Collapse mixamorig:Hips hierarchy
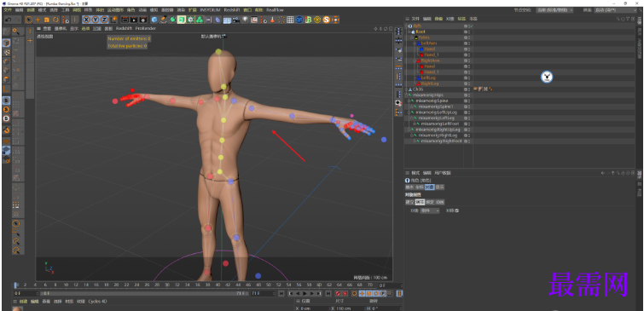This screenshot has height=311, width=644. [406, 95]
